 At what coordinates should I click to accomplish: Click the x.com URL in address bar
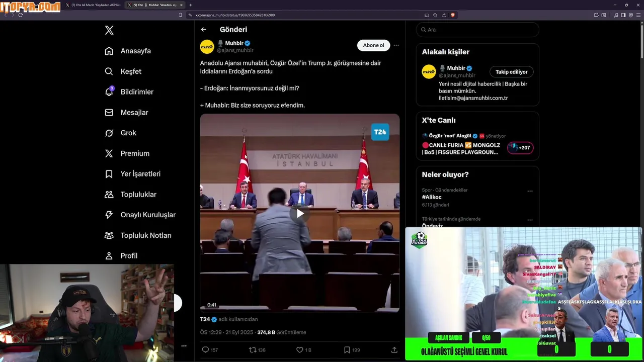click(x=235, y=15)
